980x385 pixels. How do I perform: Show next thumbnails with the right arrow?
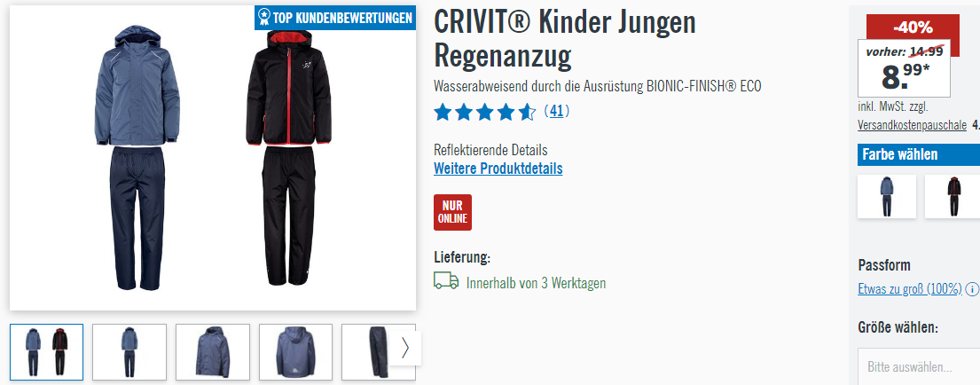[405, 348]
